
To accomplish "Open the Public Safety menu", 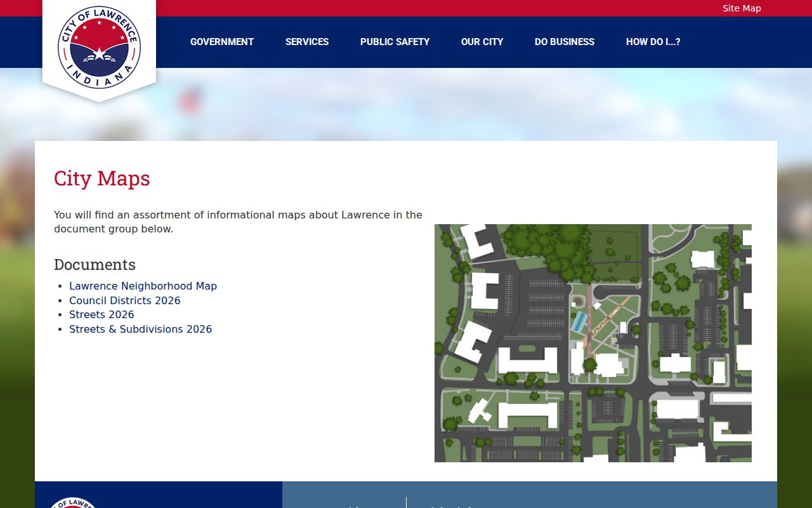I will 395,42.
